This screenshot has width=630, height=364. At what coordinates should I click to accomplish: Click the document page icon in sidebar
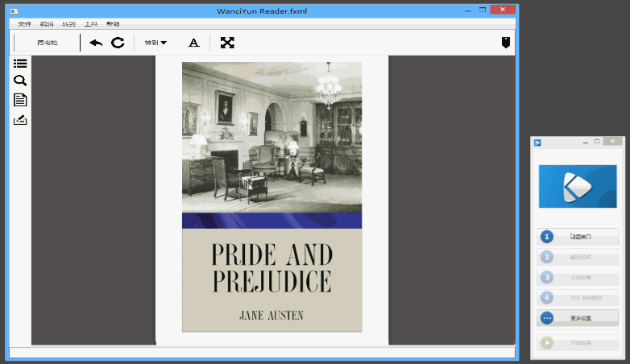pyautogui.click(x=20, y=100)
